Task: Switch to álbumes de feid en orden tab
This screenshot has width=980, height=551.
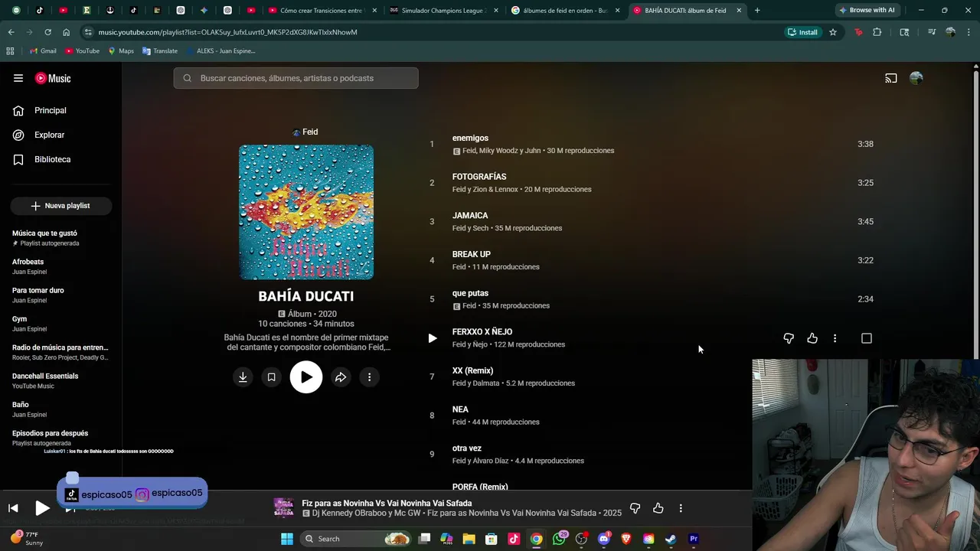Action: click(x=564, y=11)
